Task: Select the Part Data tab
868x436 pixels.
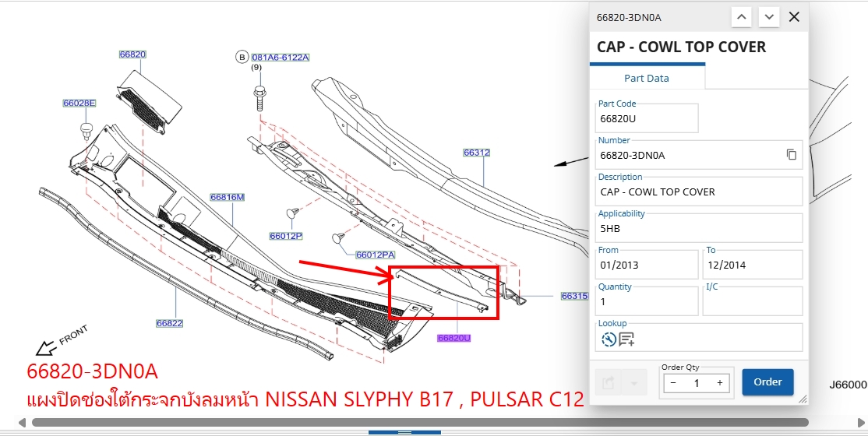Action: click(x=647, y=78)
